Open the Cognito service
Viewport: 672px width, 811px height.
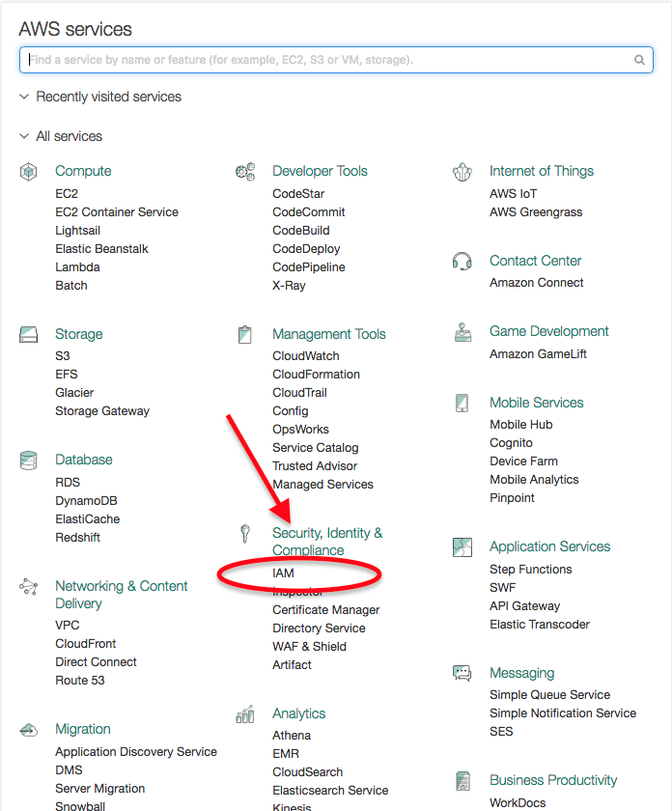511,443
